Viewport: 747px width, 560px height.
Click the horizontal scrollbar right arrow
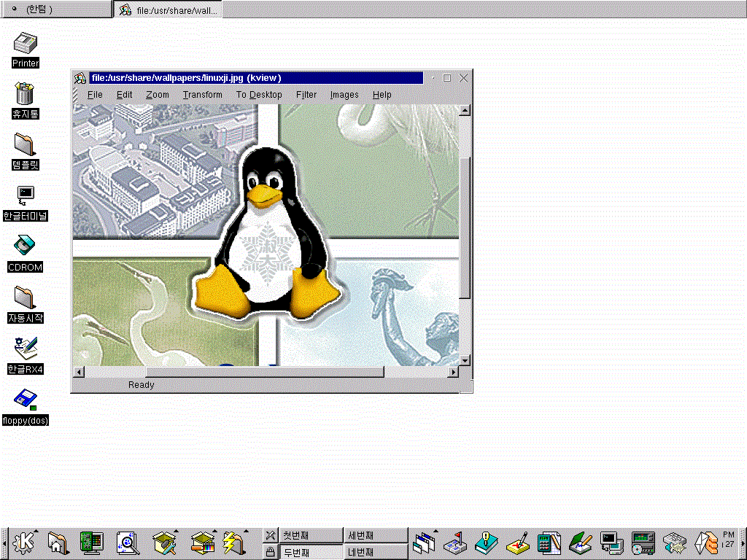click(x=453, y=372)
